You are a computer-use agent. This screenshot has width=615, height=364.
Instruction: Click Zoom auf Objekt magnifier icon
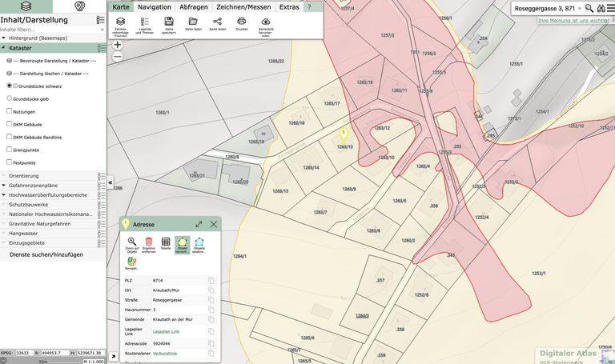pyautogui.click(x=132, y=242)
